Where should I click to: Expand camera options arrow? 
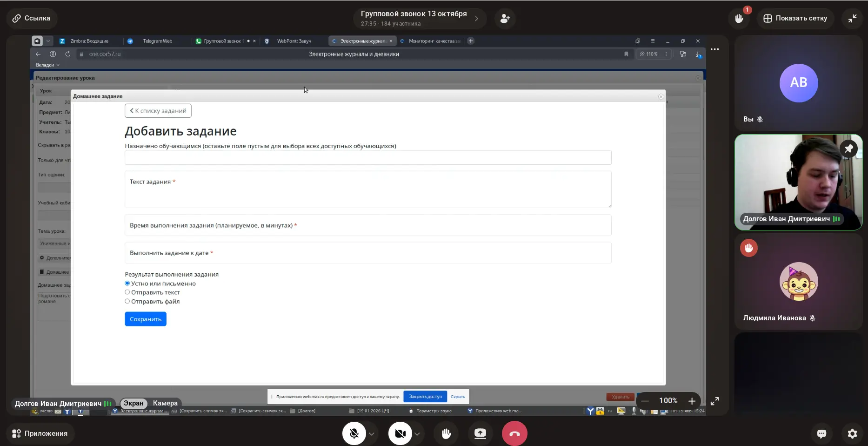click(x=417, y=434)
